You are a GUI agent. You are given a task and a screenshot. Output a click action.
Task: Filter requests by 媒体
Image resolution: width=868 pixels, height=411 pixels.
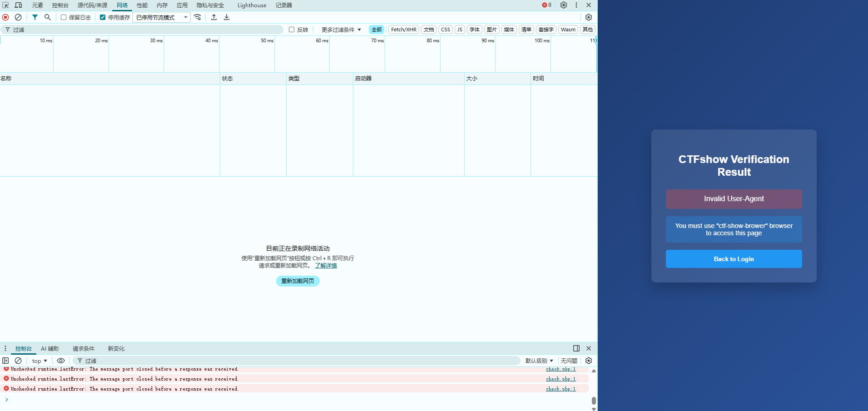tap(509, 30)
